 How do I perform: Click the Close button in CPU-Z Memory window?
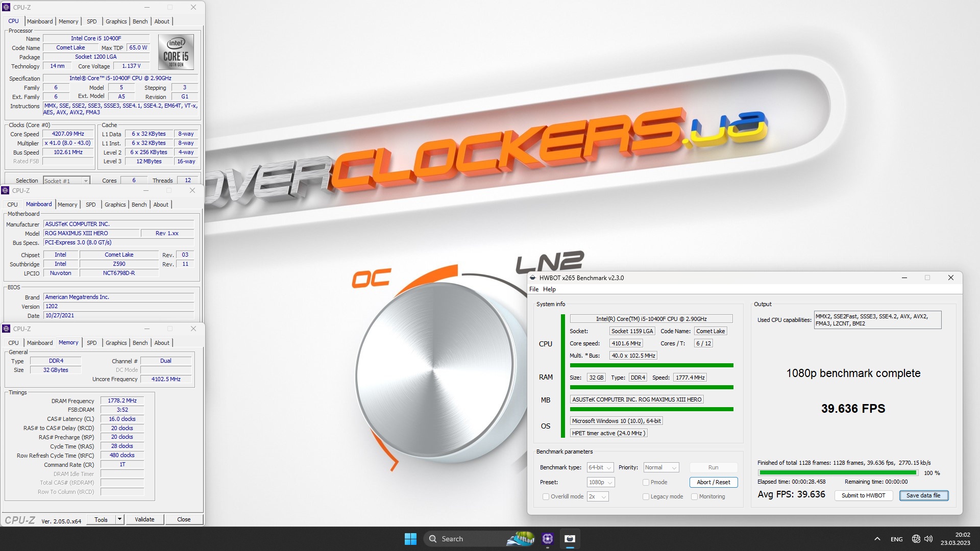point(184,519)
